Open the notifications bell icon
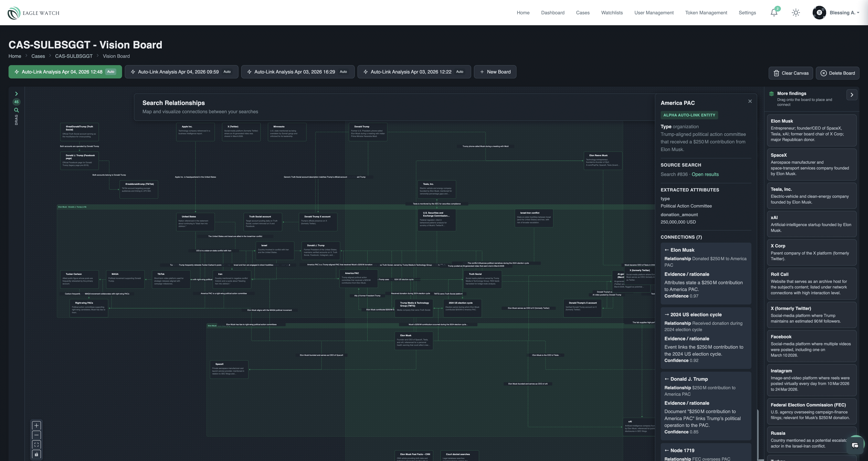 [774, 13]
